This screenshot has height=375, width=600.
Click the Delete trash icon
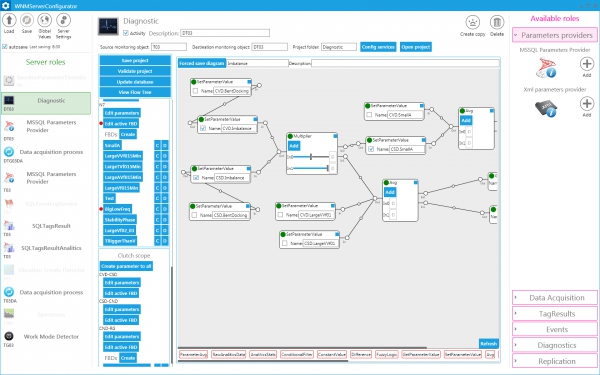[x=497, y=22]
